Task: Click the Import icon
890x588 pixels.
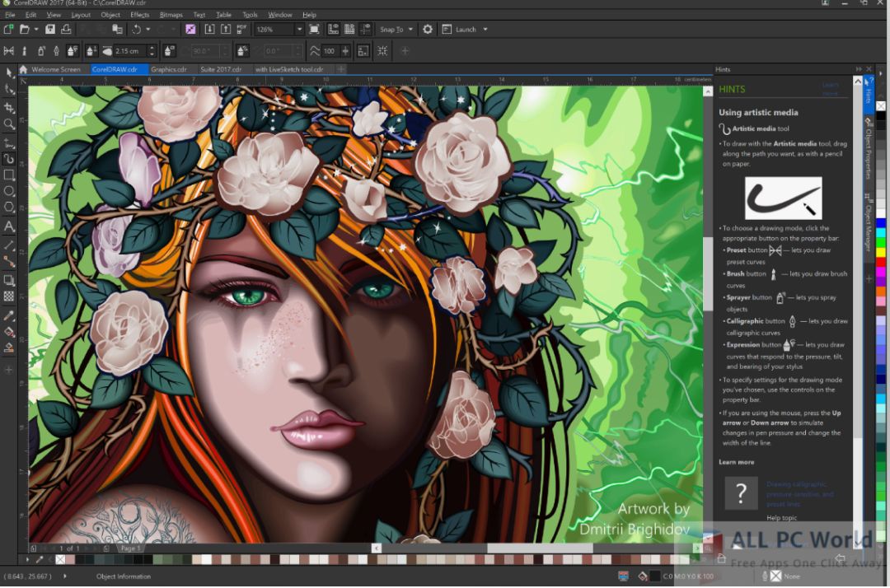Action: pos(209,29)
